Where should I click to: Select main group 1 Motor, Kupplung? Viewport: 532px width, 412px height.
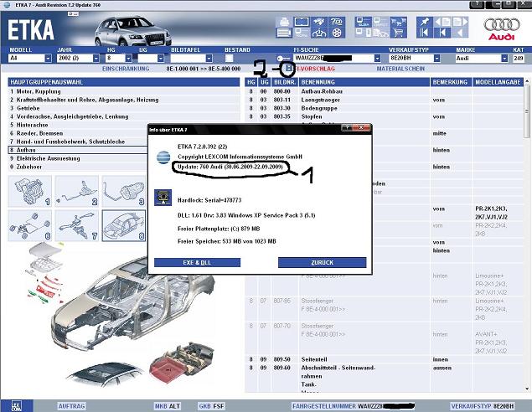coord(124,91)
